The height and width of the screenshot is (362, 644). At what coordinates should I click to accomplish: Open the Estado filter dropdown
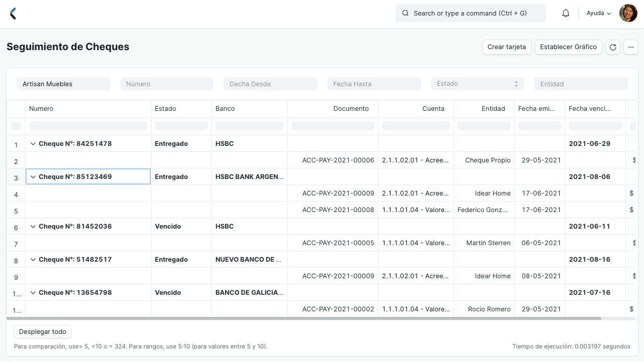point(477,84)
